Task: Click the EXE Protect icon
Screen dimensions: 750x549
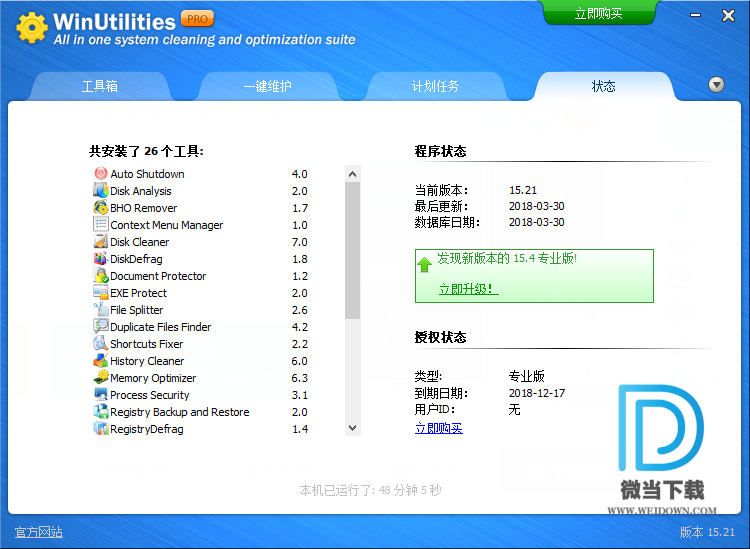Action: 100,292
